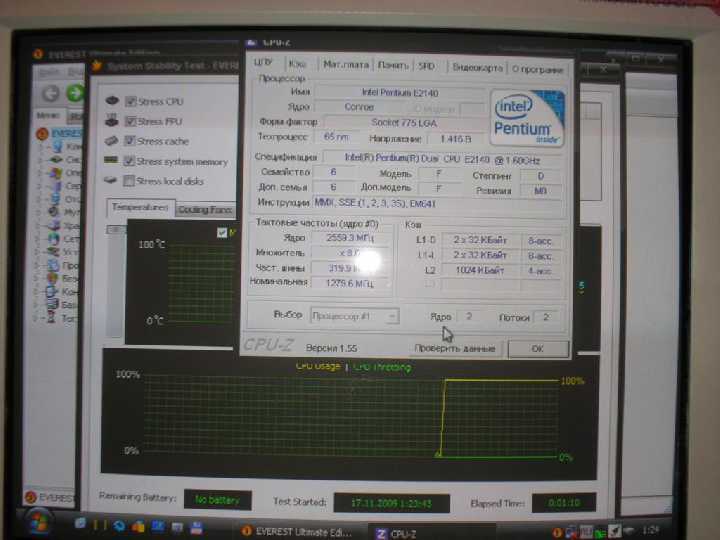Image resolution: width=720 pixels, height=540 pixels.
Task: Open the Cooling Fans tab
Action: (x=205, y=210)
